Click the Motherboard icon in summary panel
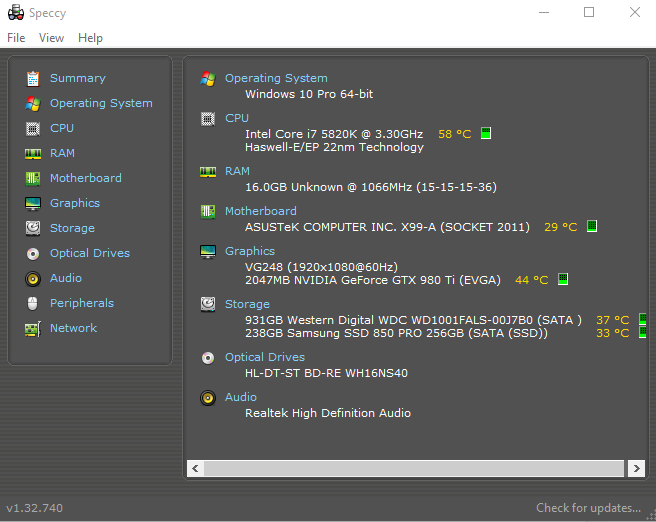Image resolution: width=656 pixels, height=522 pixels. [x=208, y=212]
